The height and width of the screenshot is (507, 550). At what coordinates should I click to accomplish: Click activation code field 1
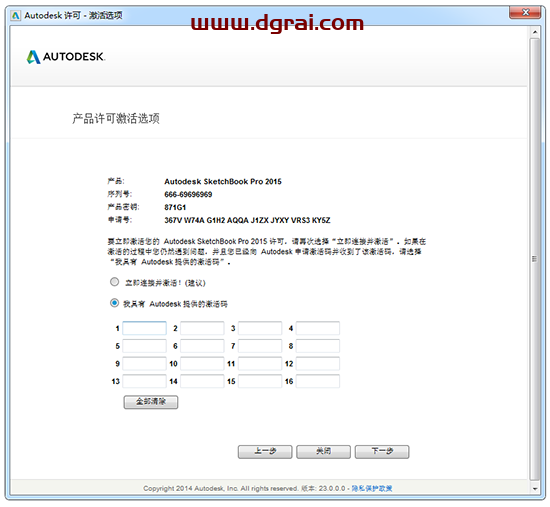coord(145,328)
